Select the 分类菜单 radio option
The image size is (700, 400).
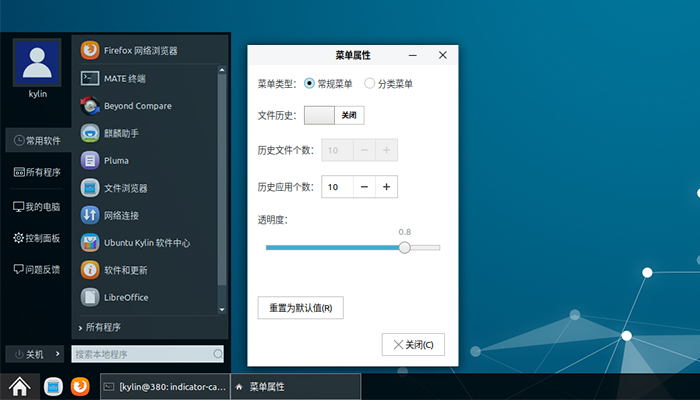(370, 84)
